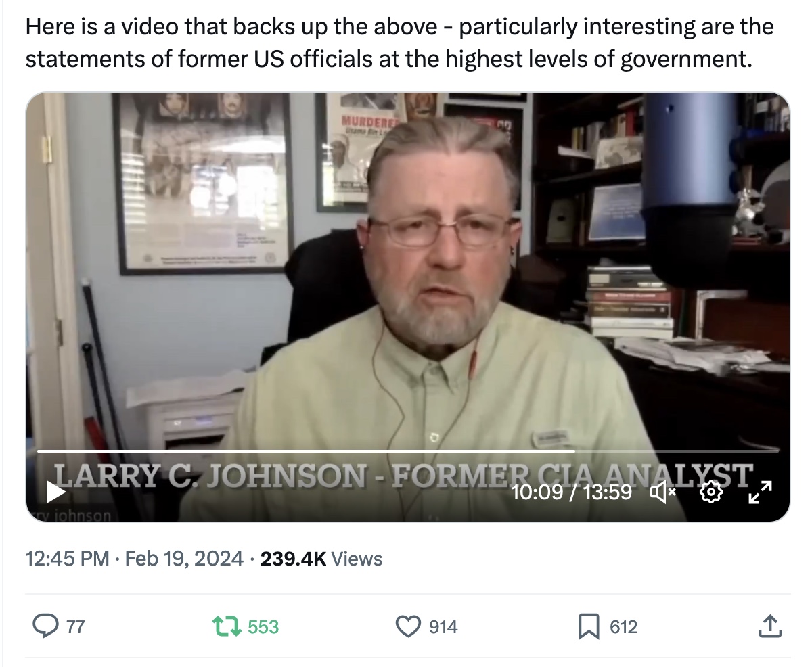Image resolution: width=812 pixels, height=667 pixels.
Task: View the 239.4K Views analytics
Action: tap(321, 559)
